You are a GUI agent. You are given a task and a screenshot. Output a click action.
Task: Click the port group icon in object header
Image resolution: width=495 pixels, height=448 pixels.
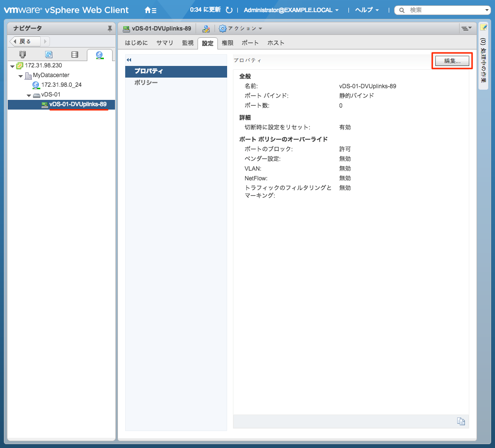(x=126, y=29)
